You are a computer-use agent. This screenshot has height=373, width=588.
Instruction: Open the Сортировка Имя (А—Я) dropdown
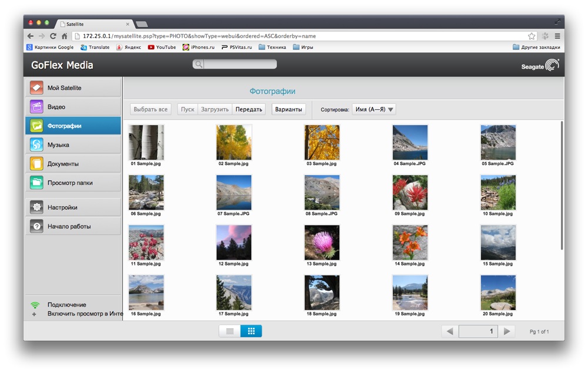[x=374, y=109]
